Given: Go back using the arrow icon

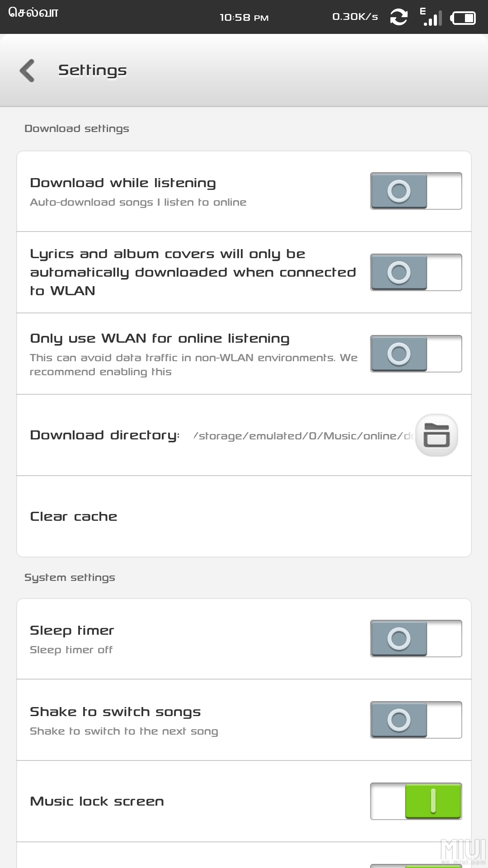Looking at the screenshot, I should (27, 71).
